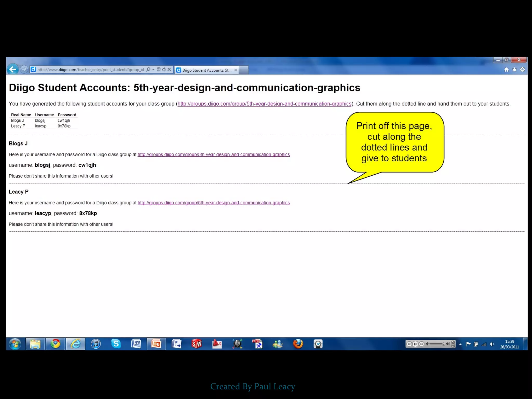Image resolution: width=532 pixels, height=399 pixels.
Task: Switch to Internet Explorer in the taskbar
Action: (x=76, y=344)
